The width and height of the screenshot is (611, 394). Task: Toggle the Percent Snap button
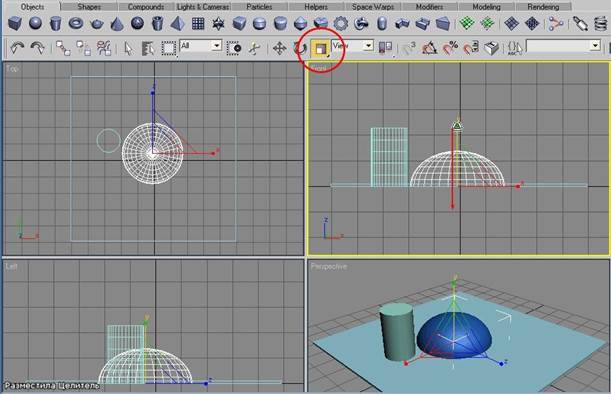(450, 48)
